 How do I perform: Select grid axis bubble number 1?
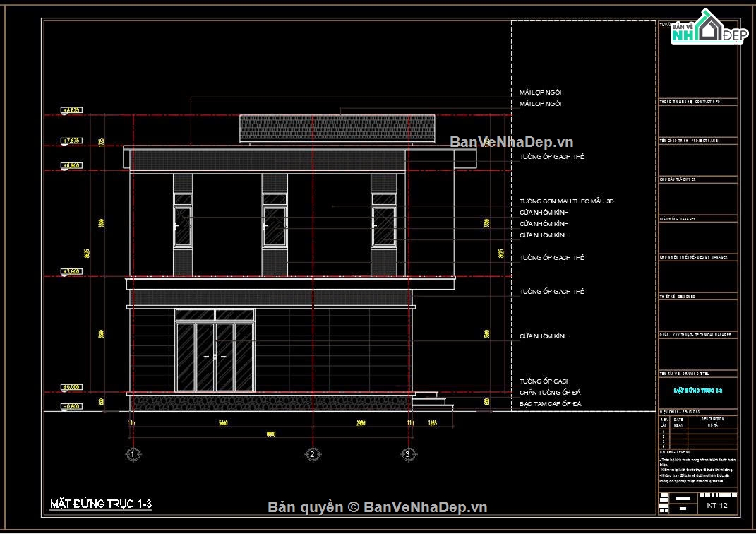[x=132, y=454]
